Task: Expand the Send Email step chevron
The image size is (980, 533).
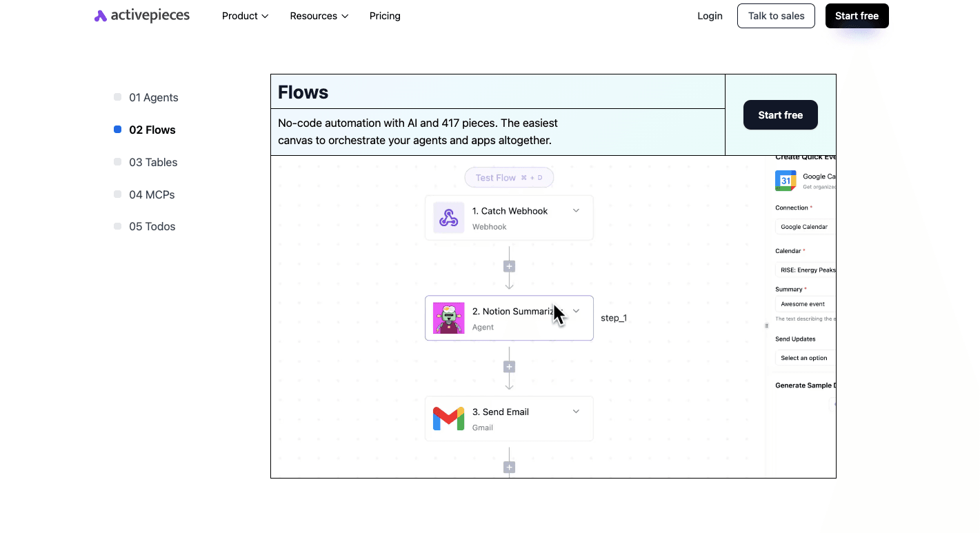Action: click(576, 412)
